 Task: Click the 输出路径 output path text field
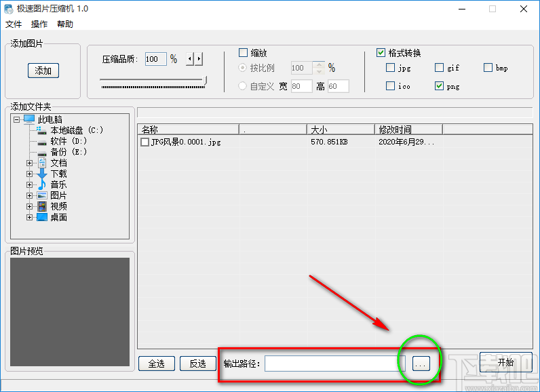click(330, 364)
